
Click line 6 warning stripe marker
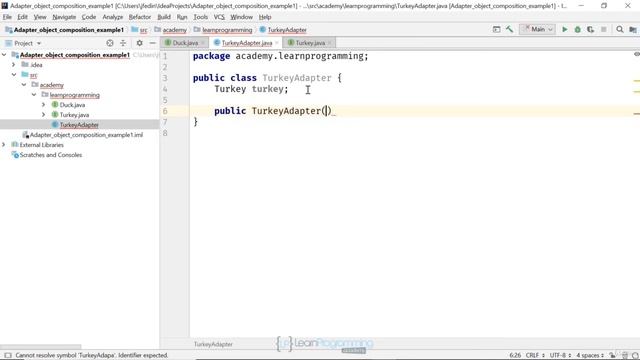pyautogui.click(x=636, y=114)
